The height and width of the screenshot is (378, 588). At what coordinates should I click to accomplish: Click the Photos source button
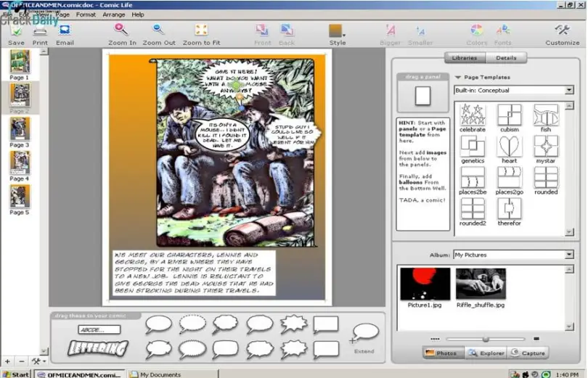443,353
